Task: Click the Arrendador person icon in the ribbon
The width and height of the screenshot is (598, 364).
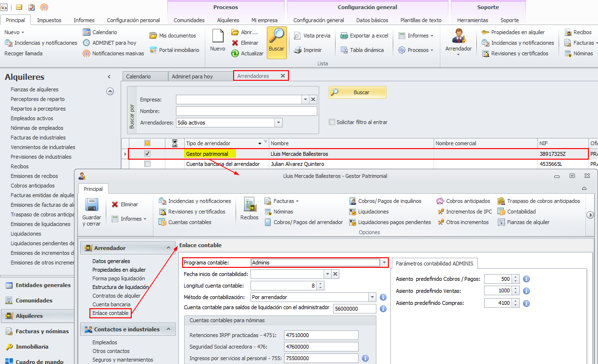Action: coord(458,37)
